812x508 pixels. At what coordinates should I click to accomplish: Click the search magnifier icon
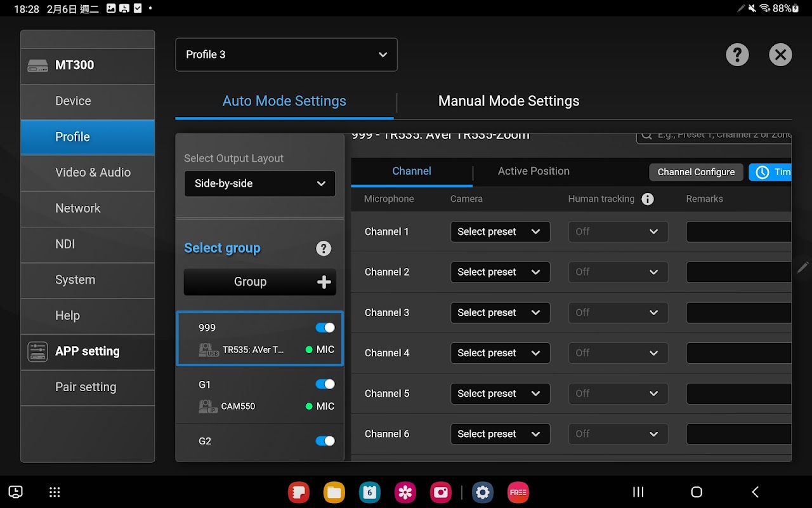(646, 136)
